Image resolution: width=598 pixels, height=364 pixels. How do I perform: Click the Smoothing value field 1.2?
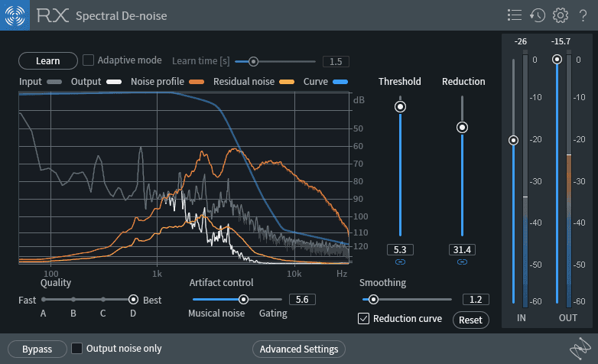pyautogui.click(x=476, y=300)
